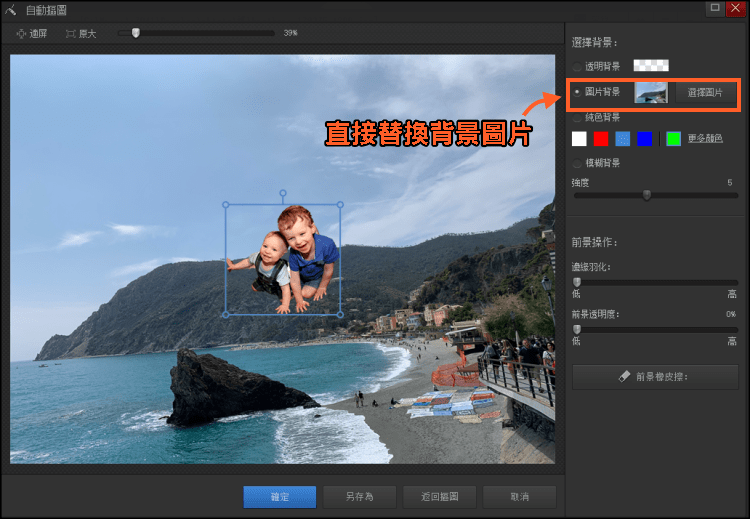Close the auto cutout window
Screen dimensions: 750x519
point(736,8)
